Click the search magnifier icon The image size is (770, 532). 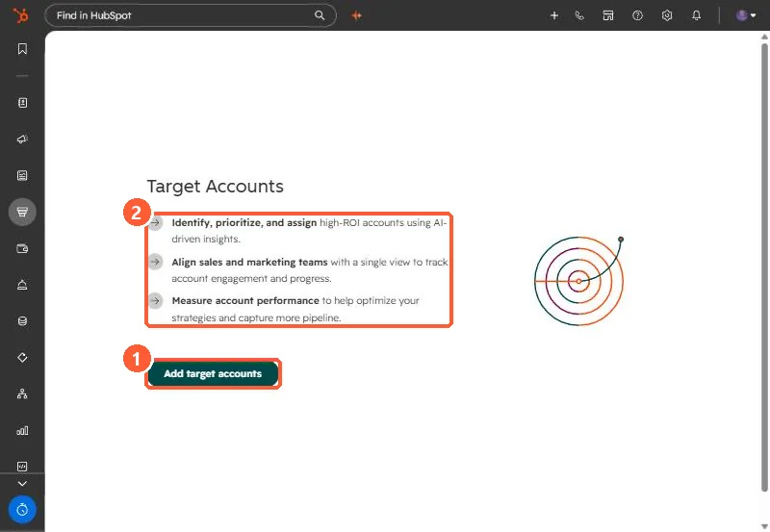[320, 15]
